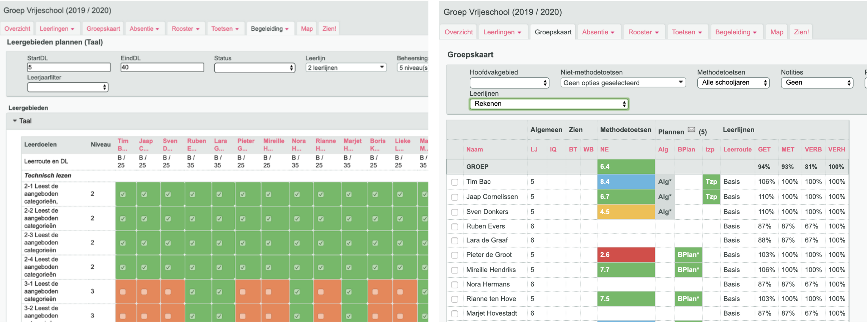Sort by the Naam column header
The height and width of the screenshot is (322, 868).
(474, 149)
